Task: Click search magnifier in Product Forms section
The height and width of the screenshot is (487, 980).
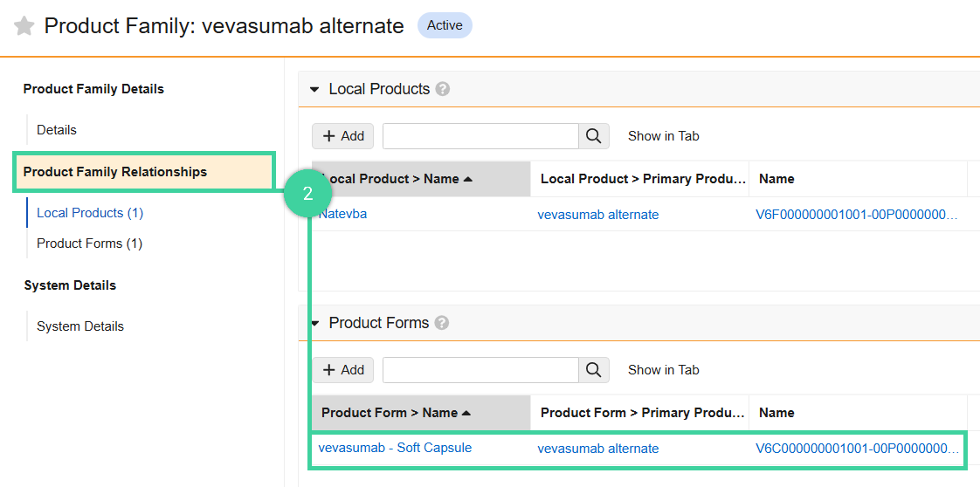Action: [594, 370]
